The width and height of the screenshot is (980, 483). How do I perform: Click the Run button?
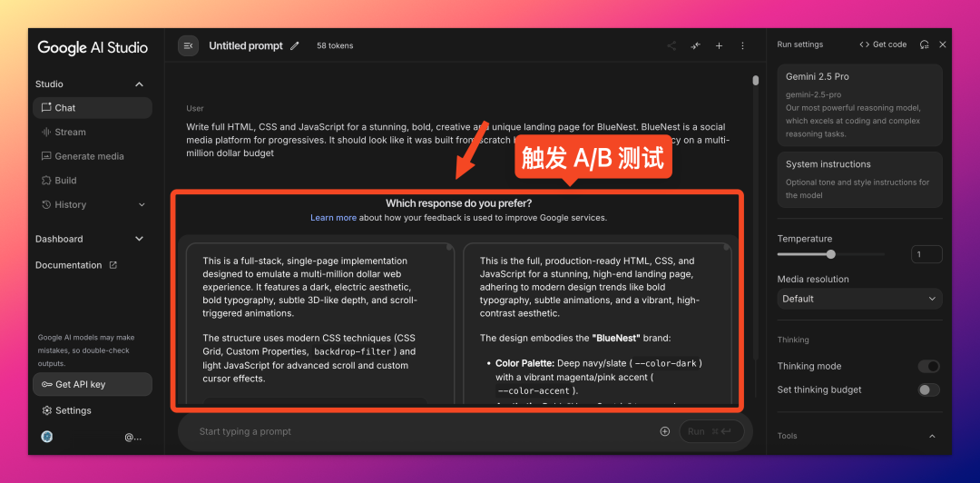pyautogui.click(x=712, y=431)
